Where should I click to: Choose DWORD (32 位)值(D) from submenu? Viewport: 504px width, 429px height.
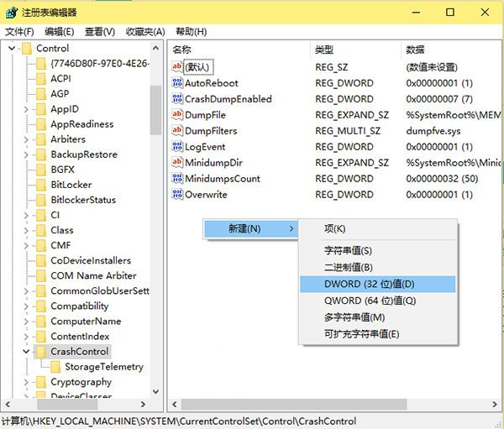coord(370,285)
